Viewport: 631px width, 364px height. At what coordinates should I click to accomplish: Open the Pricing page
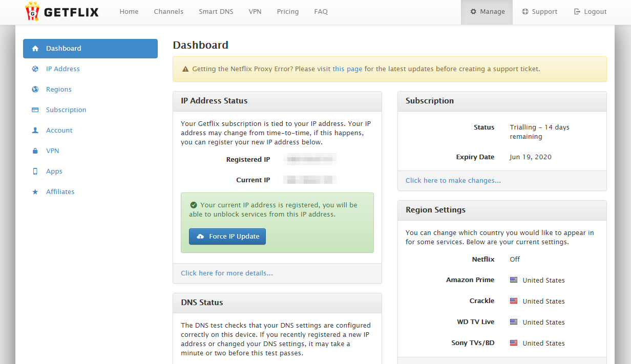point(288,12)
